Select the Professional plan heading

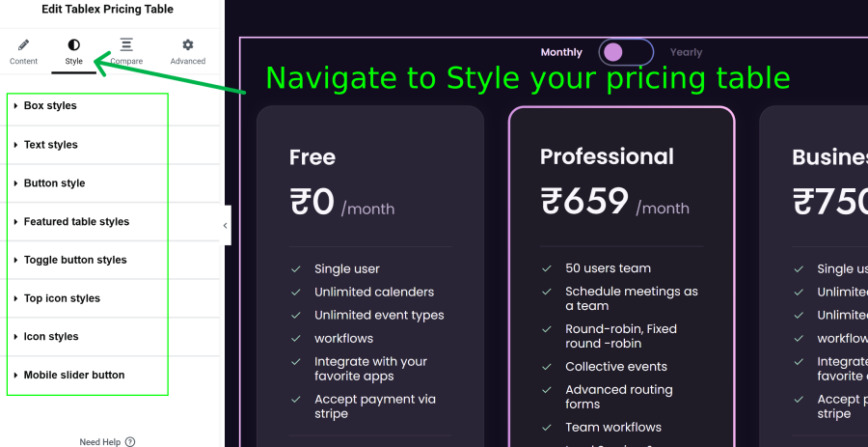(607, 157)
